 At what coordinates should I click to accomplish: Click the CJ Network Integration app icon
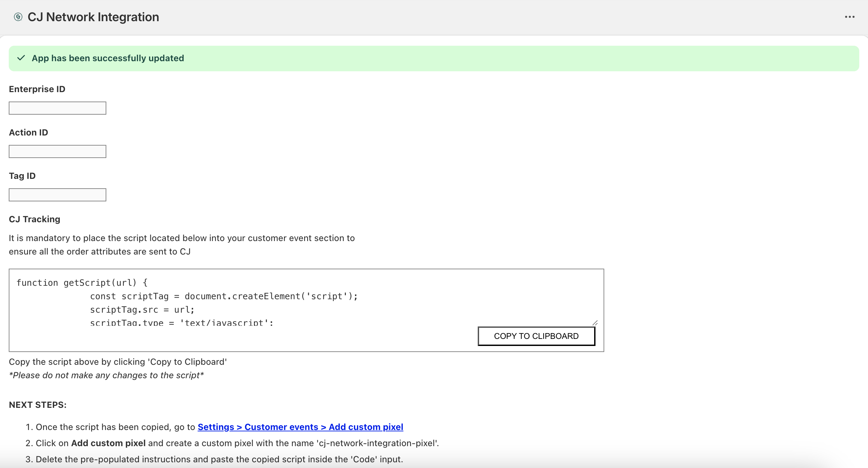point(18,17)
